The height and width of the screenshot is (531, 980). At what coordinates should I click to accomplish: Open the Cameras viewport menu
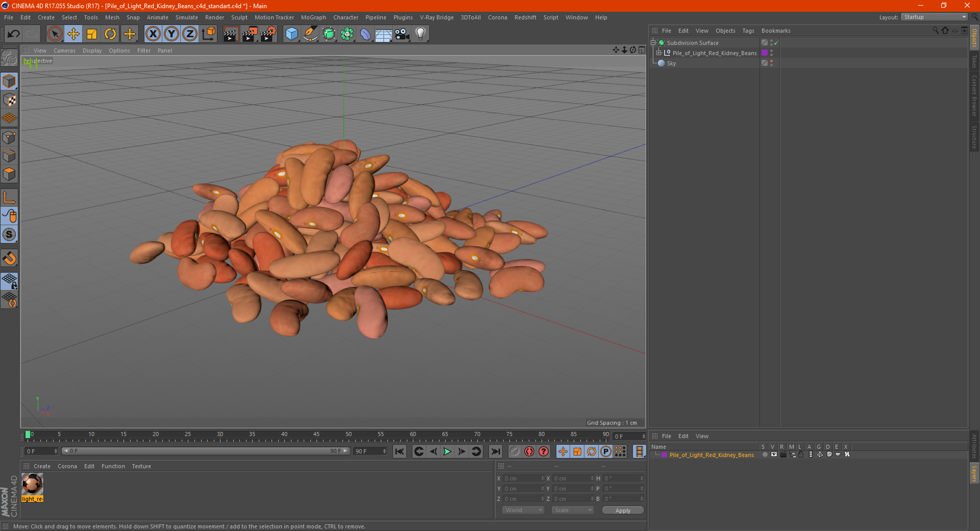64,51
